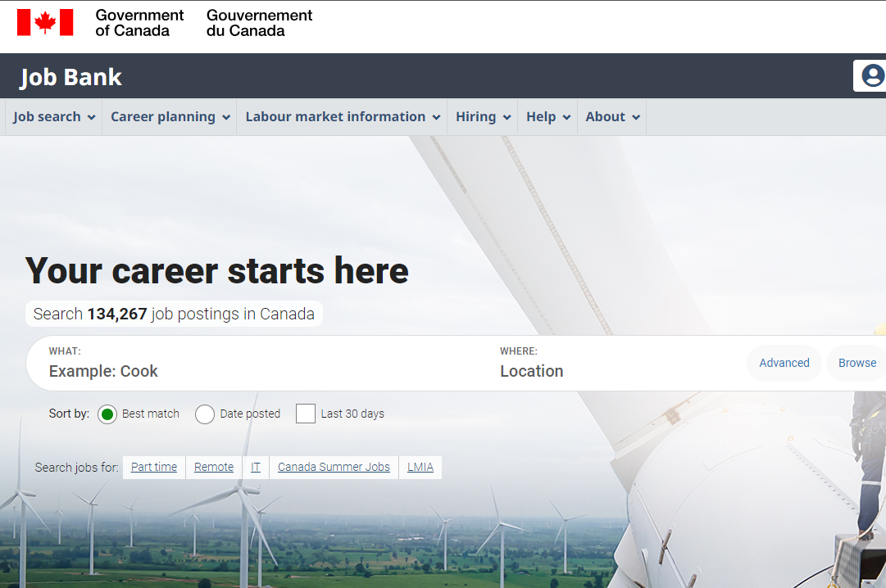Select the Date posted radio button
The image size is (886, 588).
pyautogui.click(x=205, y=414)
